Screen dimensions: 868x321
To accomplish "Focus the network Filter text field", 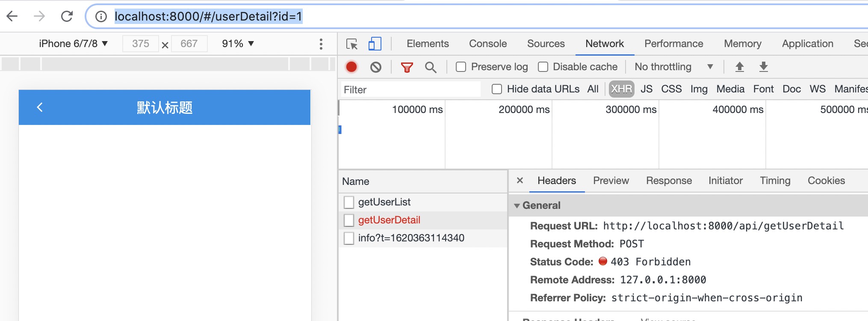I will pos(410,89).
